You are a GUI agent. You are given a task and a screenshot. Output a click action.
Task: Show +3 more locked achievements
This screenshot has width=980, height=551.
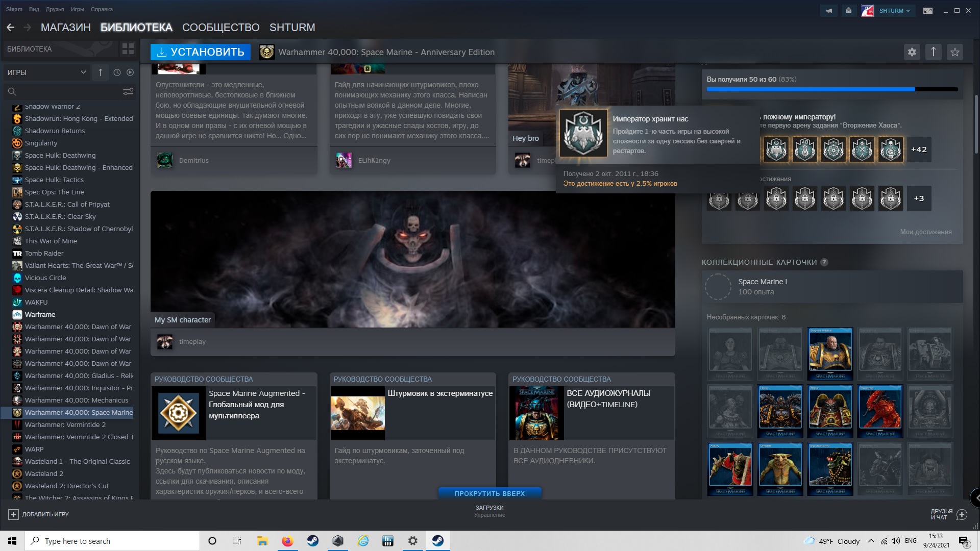coord(919,198)
